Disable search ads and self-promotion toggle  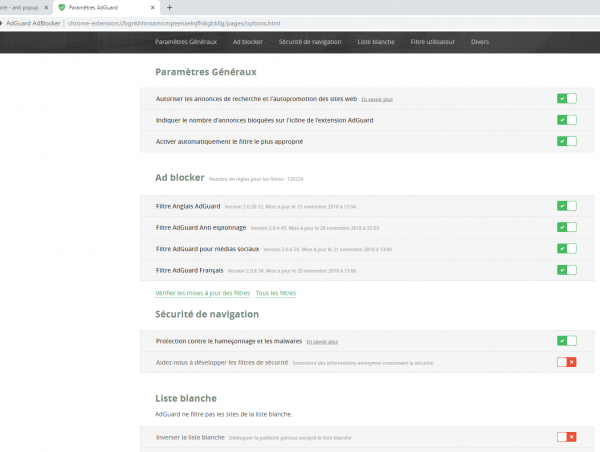point(566,99)
